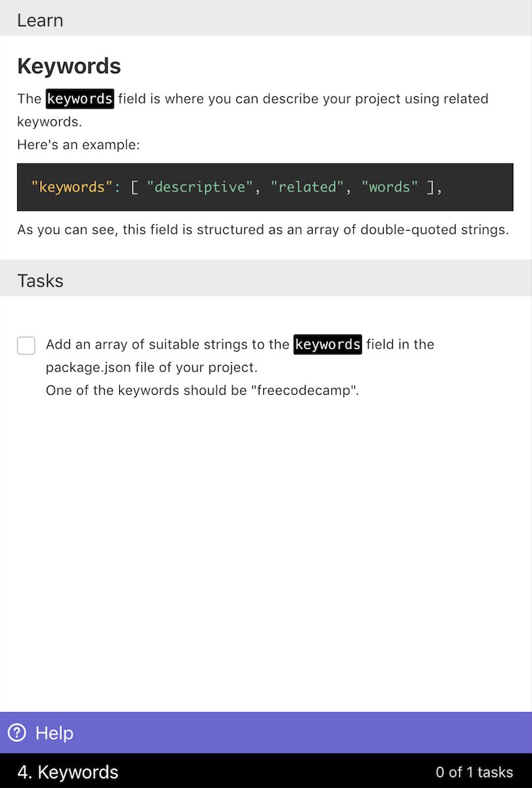532x788 pixels.
Task: Click the "related" string in code example
Action: click(307, 187)
